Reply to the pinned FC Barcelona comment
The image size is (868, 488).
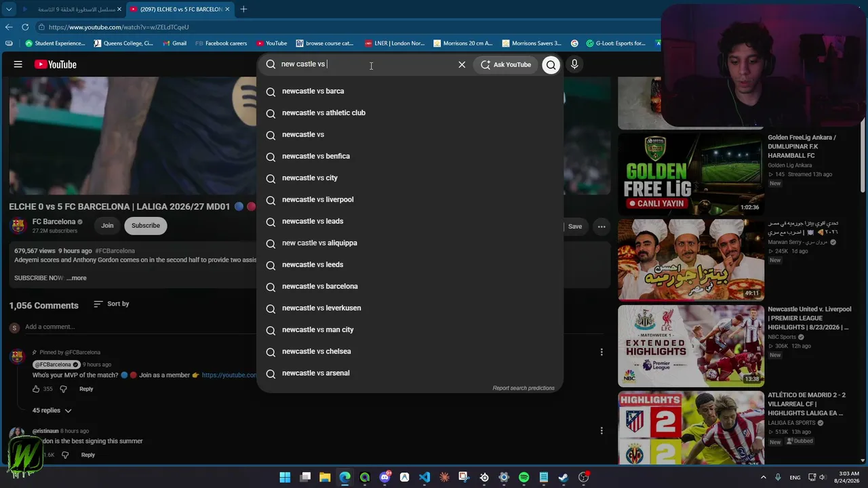[86, 389]
